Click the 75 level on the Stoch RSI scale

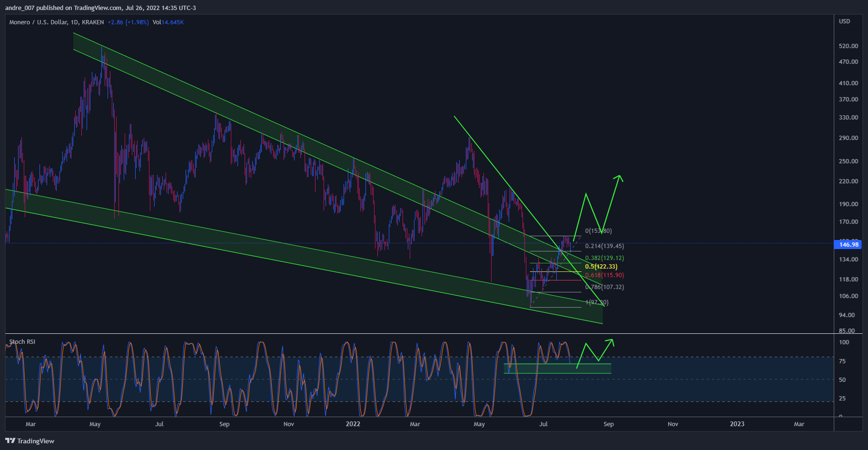(842, 361)
